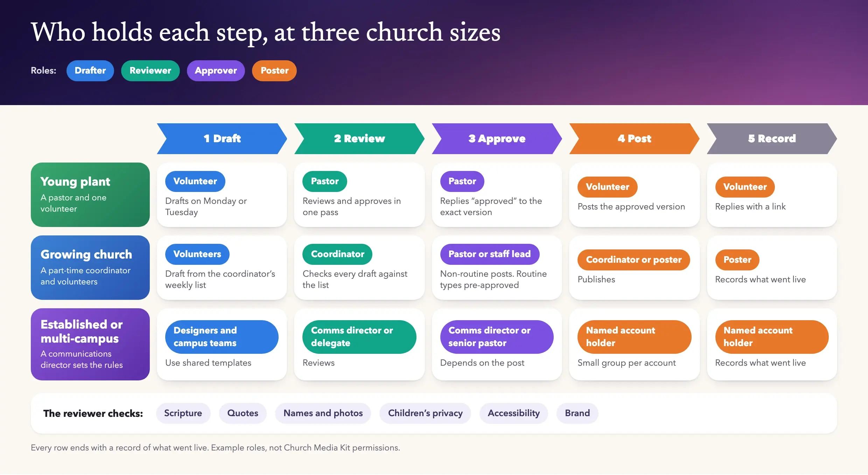The height and width of the screenshot is (475, 868).
Task: Click Named account holder pill under Post
Action: [635, 337]
